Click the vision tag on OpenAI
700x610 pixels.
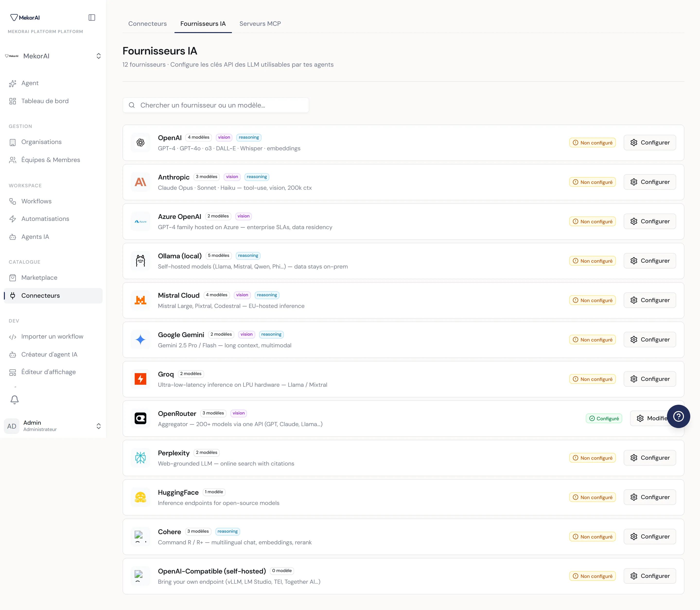tap(224, 137)
